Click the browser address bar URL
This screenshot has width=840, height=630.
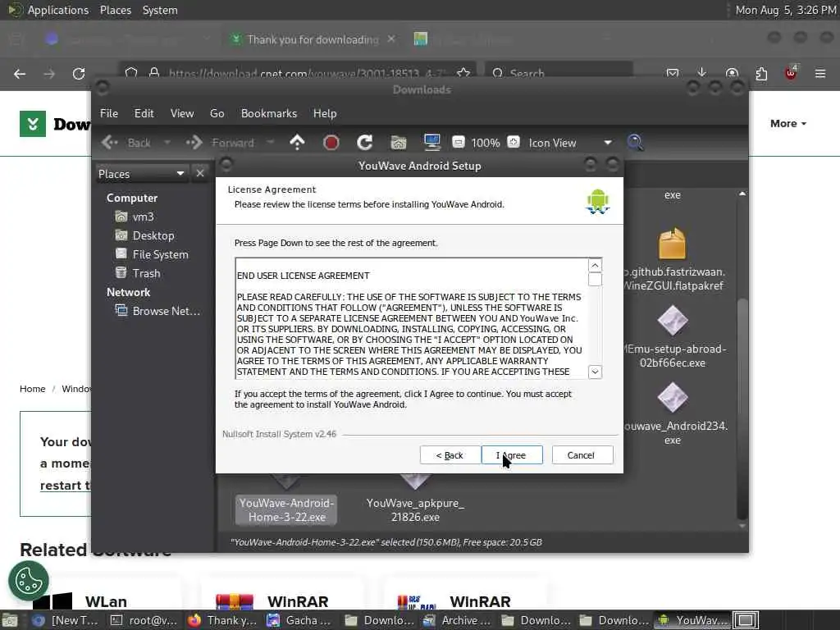305,74
